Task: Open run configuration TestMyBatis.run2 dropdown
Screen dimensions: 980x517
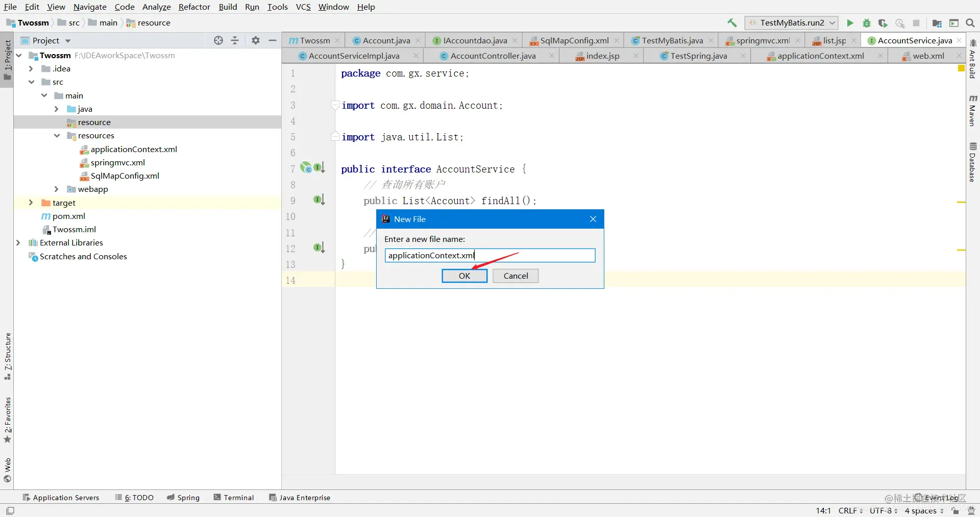Action: (x=792, y=23)
